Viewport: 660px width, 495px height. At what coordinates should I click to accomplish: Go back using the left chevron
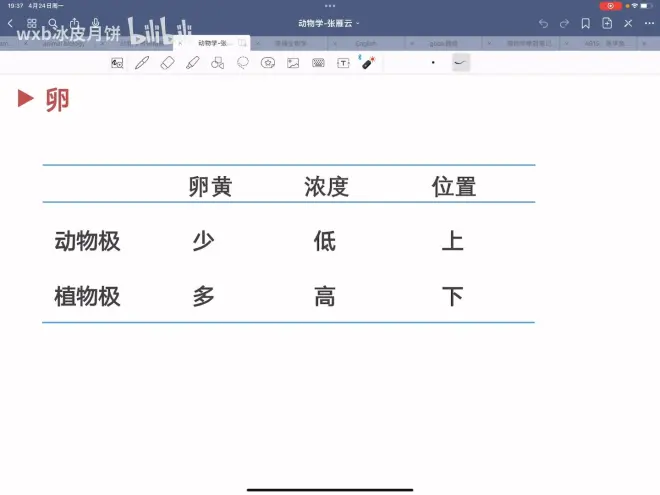tap(11, 23)
